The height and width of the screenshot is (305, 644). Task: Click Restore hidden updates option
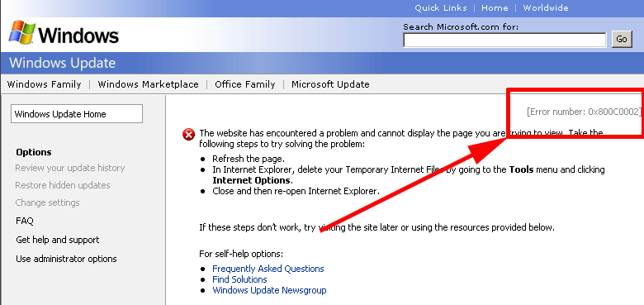pyautogui.click(x=63, y=185)
